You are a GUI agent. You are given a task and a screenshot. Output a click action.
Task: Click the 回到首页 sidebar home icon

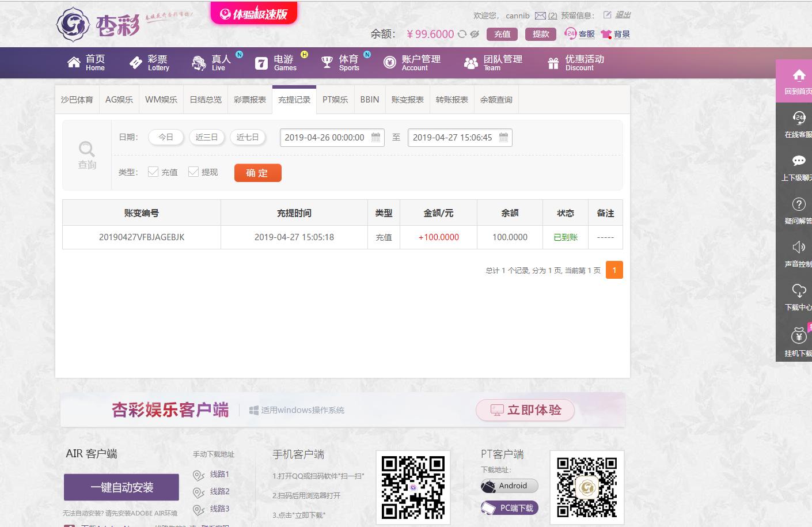coord(798,75)
